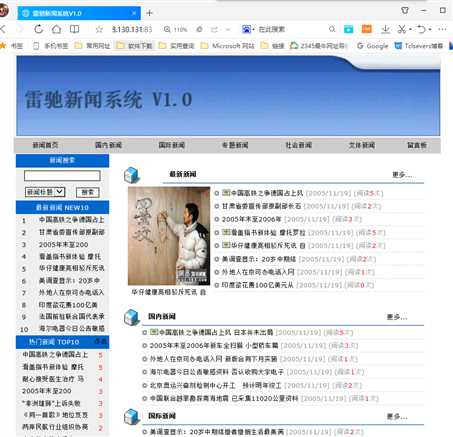
Task: Click the browser address bar URL
Action: point(132,29)
